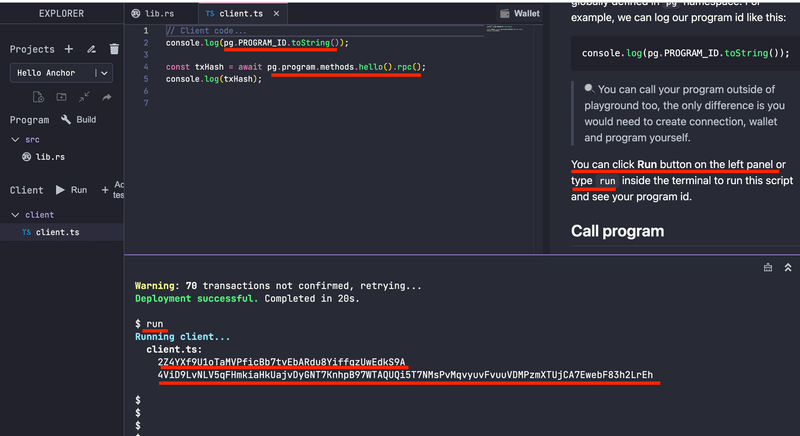Close the client.ts tab
This screenshot has height=436, width=800.
pyautogui.click(x=276, y=14)
